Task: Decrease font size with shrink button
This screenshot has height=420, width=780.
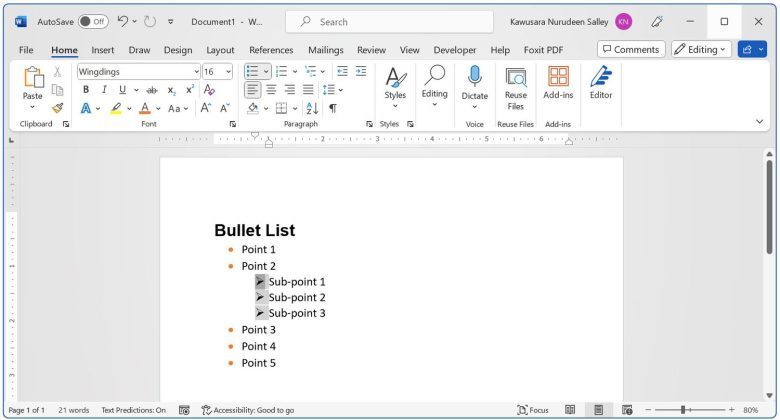Action: pyautogui.click(x=225, y=108)
